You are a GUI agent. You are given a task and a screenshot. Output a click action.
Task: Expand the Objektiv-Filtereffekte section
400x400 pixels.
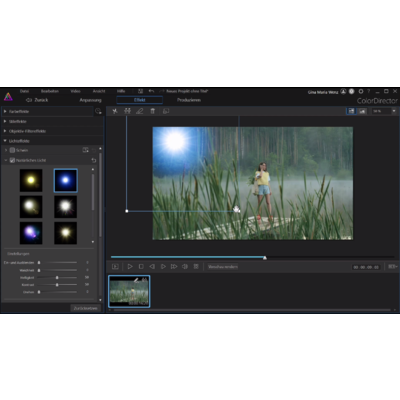5,131
